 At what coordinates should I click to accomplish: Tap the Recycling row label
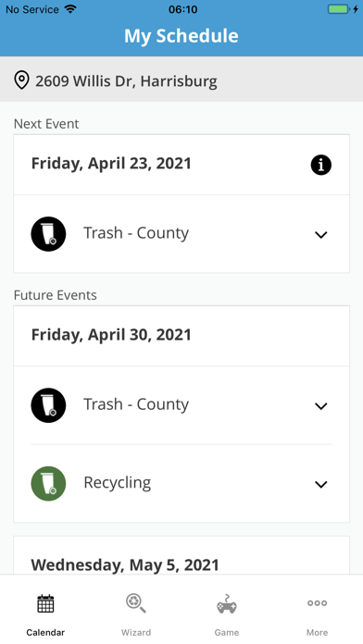(118, 483)
